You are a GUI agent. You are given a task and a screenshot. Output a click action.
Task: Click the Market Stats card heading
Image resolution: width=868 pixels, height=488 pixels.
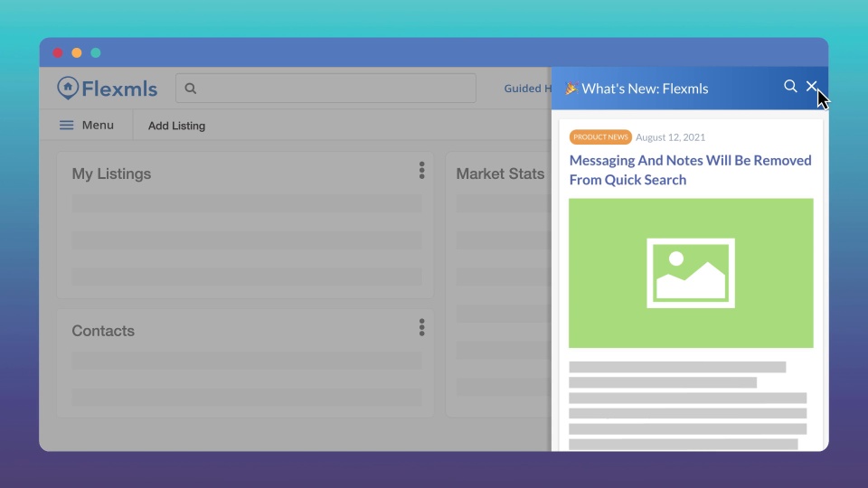pyautogui.click(x=500, y=174)
